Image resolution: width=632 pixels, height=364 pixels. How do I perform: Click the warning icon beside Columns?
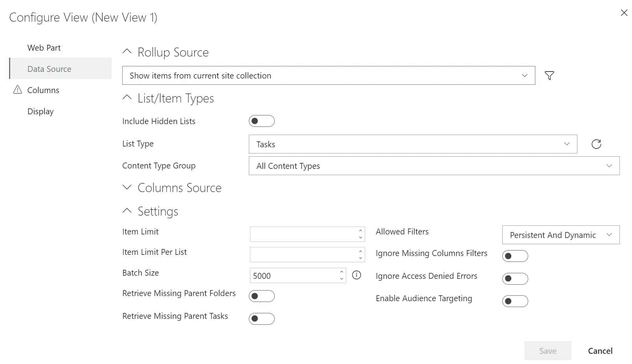pos(17,90)
